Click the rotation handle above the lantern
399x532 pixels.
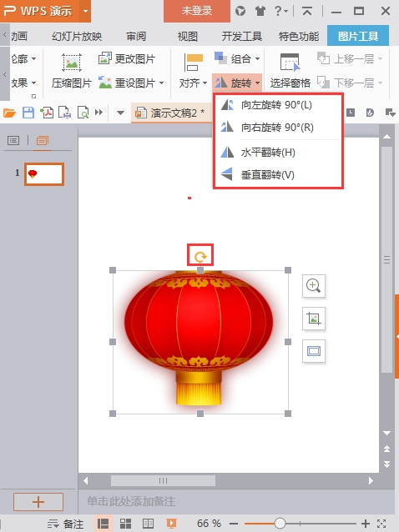point(200,257)
